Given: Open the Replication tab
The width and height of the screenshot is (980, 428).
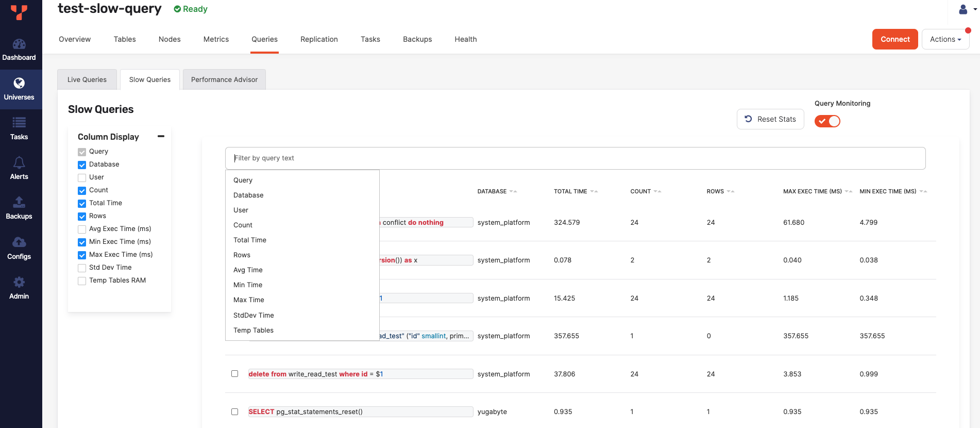Looking at the screenshot, I should tap(319, 39).
